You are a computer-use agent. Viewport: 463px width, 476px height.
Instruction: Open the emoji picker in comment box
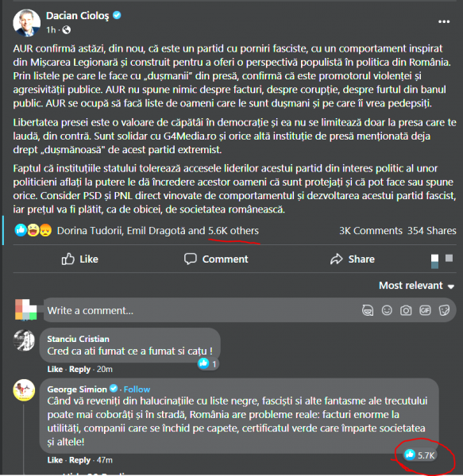(387, 310)
